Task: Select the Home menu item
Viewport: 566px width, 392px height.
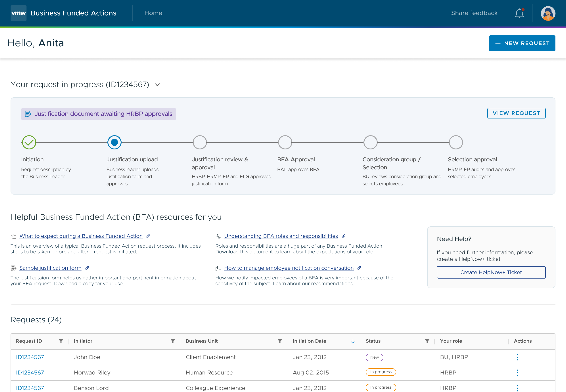Action: (153, 13)
